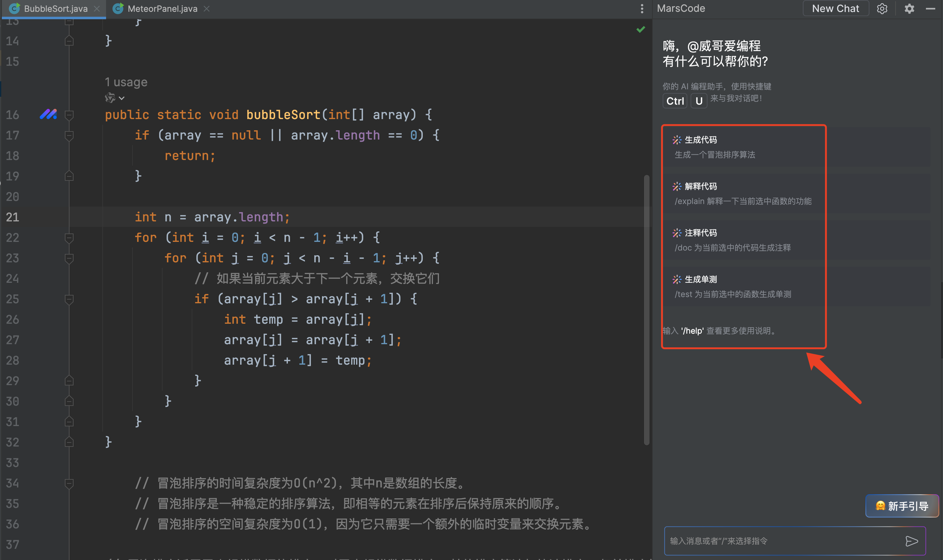Close the BubbleSort.java tab
943x560 pixels.
[97, 9]
